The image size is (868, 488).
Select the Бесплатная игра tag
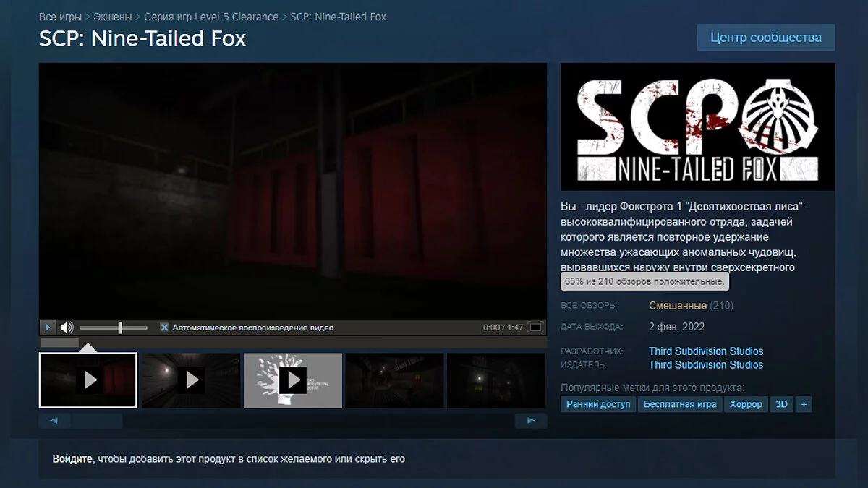pyautogui.click(x=680, y=404)
